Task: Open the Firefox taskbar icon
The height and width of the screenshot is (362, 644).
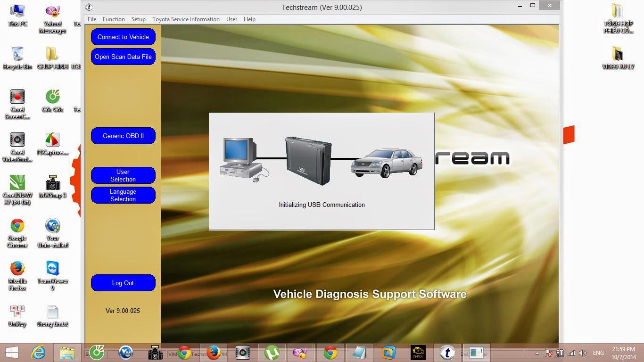Action: tap(213, 353)
